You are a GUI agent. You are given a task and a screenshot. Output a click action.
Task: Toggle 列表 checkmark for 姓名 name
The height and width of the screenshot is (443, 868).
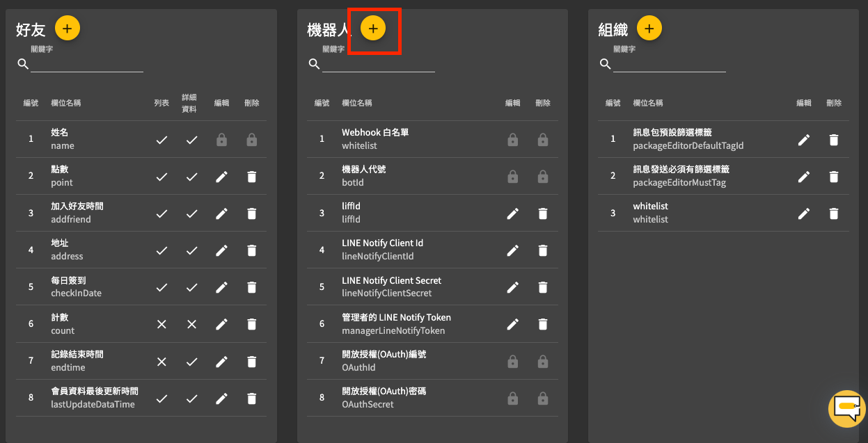pyautogui.click(x=161, y=140)
